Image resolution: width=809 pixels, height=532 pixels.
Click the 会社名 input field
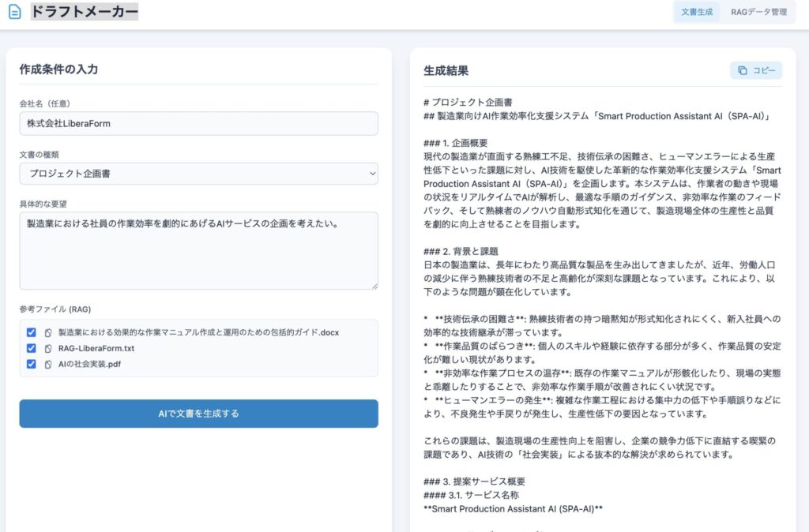pos(198,124)
